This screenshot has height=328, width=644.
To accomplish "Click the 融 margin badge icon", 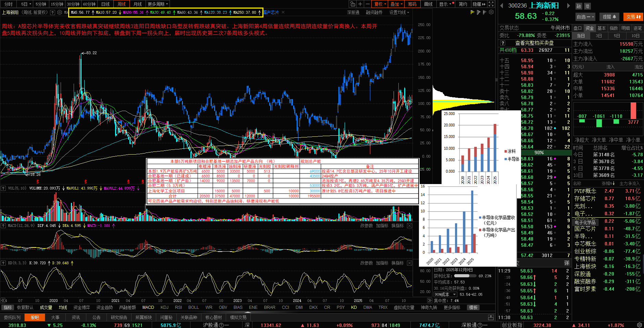I will point(579,6).
